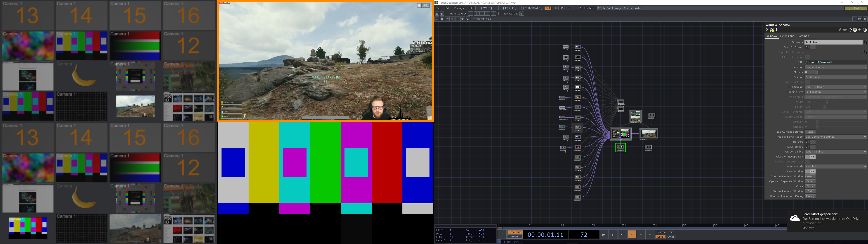Open the Python help icon in parameter panel

[x=772, y=30]
